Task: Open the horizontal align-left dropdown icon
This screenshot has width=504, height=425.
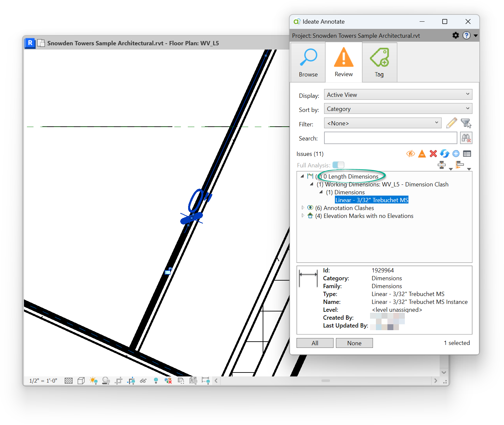Action: (x=463, y=165)
